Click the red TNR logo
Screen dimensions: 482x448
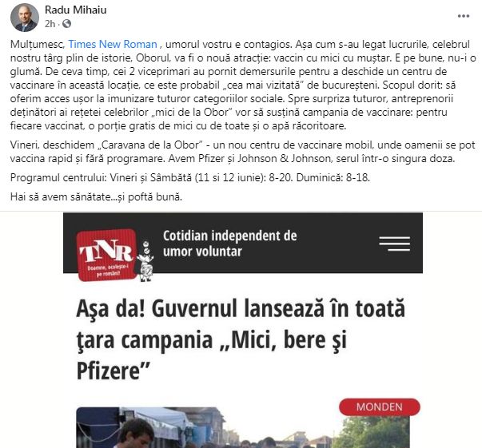[106, 255]
